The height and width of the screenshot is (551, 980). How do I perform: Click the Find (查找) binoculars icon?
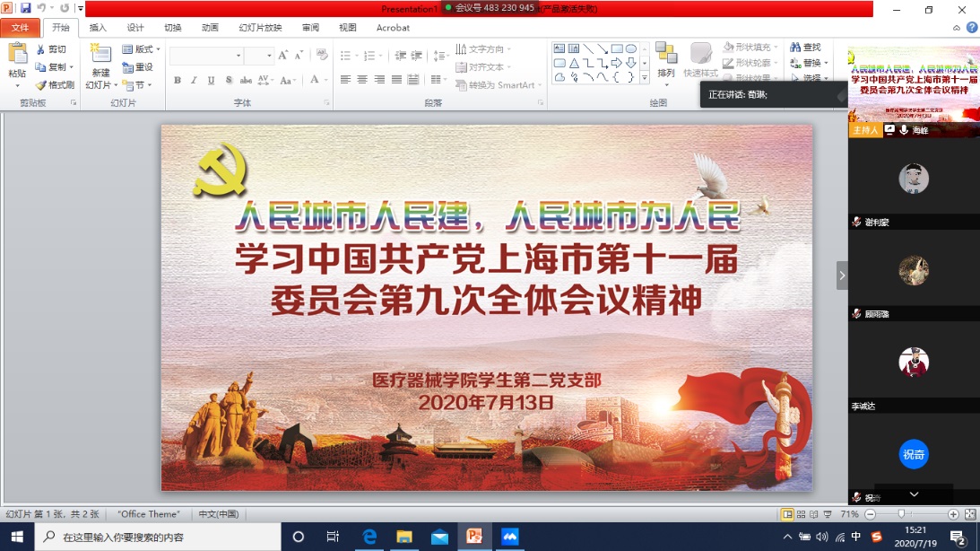pyautogui.click(x=795, y=48)
